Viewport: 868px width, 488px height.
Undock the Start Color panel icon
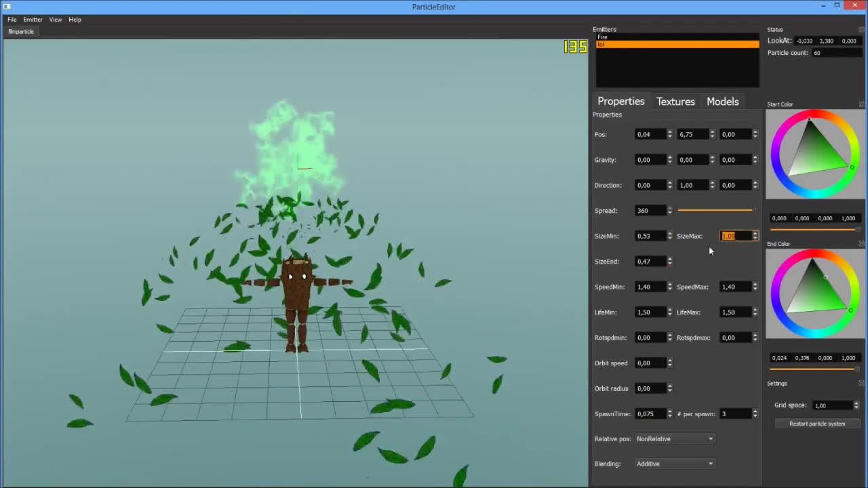[x=861, y=104]
